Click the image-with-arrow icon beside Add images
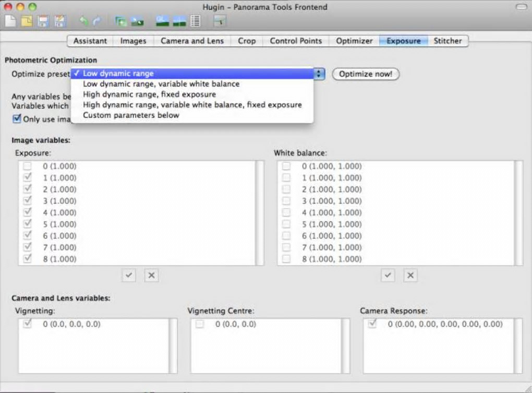 point(137,22)
